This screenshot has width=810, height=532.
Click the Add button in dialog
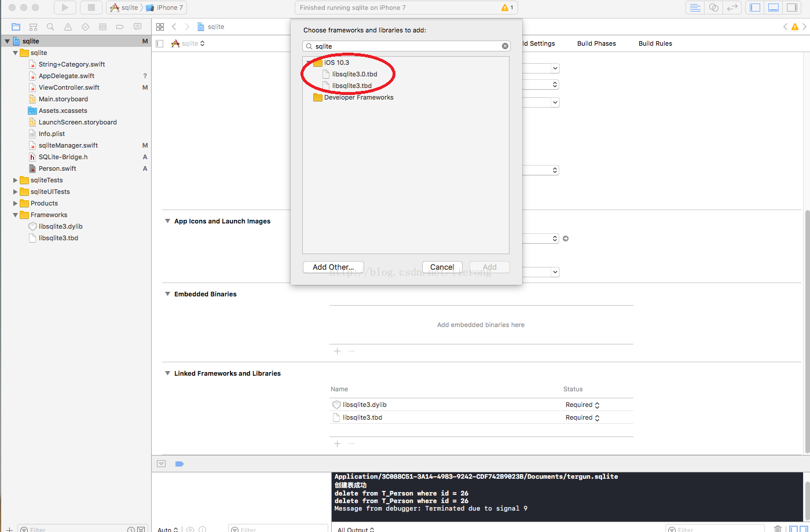click(x=490, y=267)
